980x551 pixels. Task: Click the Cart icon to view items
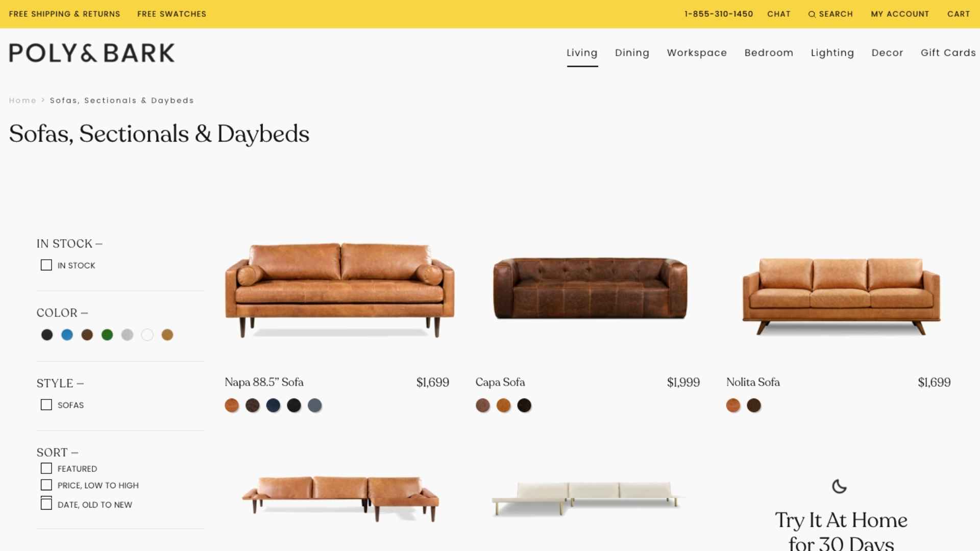point(959,13)
